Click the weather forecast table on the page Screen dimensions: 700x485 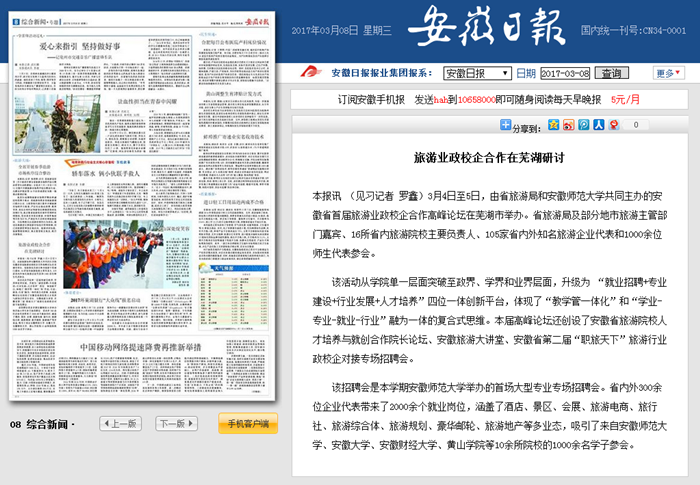pos(234,297)
